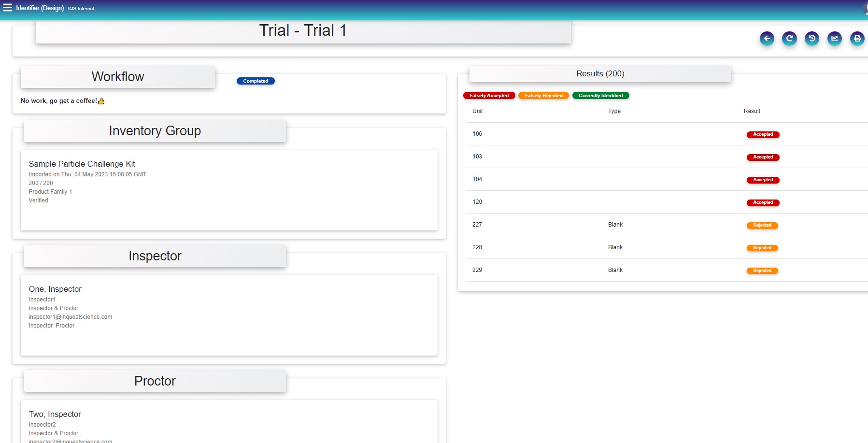Click the back arrow button
This screenshot has height=443, width=868.
point(767,39)
